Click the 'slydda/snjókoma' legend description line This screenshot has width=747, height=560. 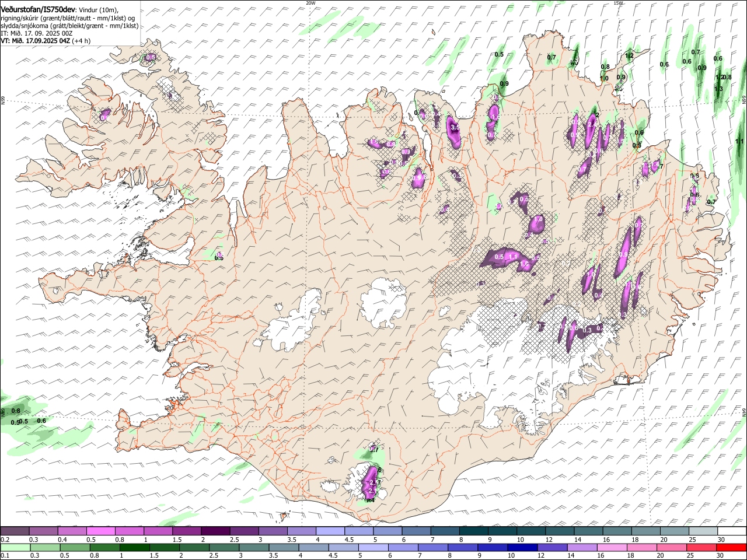(69, 26)
